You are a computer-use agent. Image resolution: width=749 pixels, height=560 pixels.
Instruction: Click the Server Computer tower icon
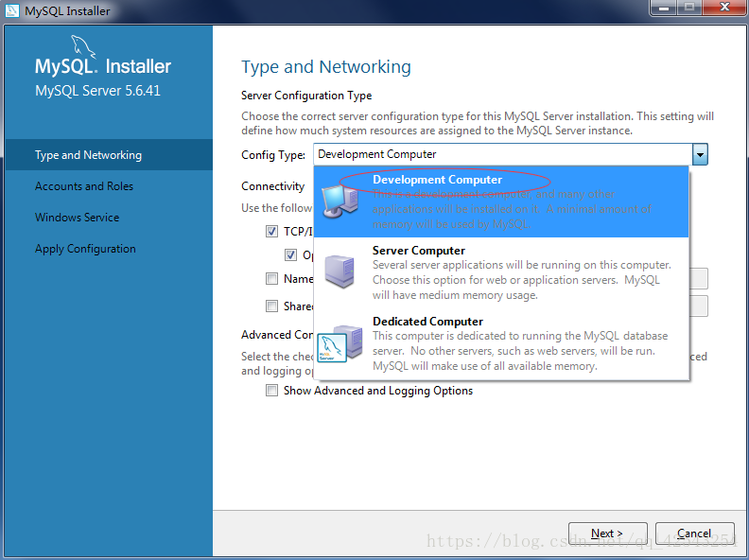click(340, 271)
